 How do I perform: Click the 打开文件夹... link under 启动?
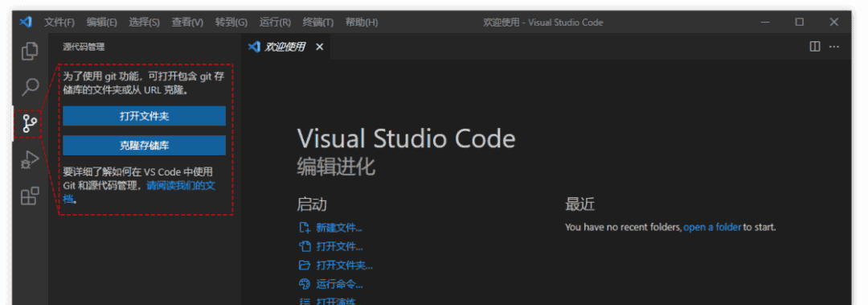[344, 266]
